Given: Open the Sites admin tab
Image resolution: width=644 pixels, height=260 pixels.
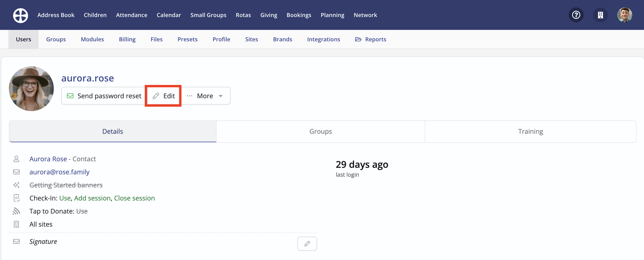Looking at the screenshot, I should (x=252, y=39).
